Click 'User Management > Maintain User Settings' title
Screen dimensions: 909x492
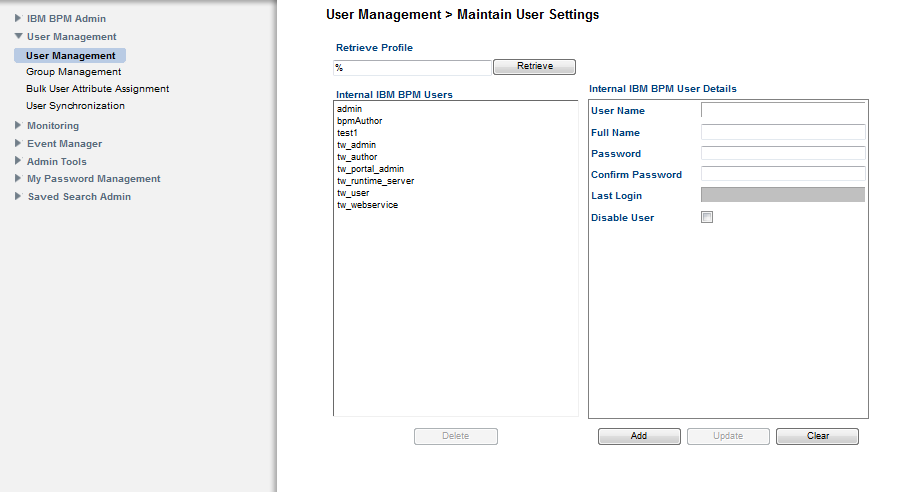tap(463, 15)
